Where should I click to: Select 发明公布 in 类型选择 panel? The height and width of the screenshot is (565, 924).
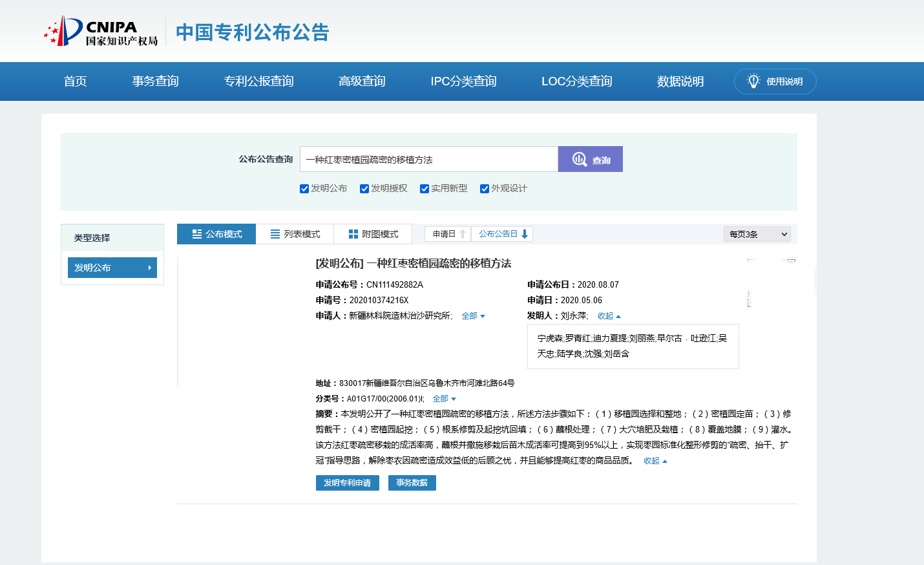[x=112, y=268]
